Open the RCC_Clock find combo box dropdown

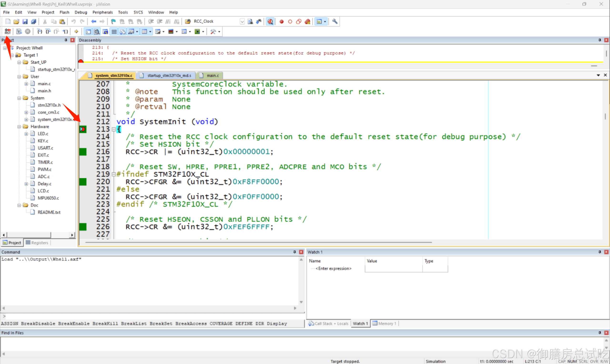click(x=242, y=21)
